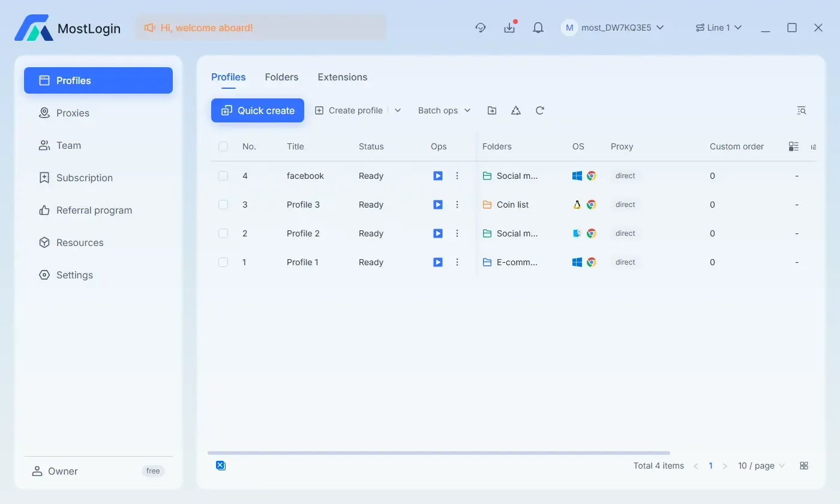Click the Create profile button
Screen dimensions: 840x504
pyautogui.click(x=349, y=110)
